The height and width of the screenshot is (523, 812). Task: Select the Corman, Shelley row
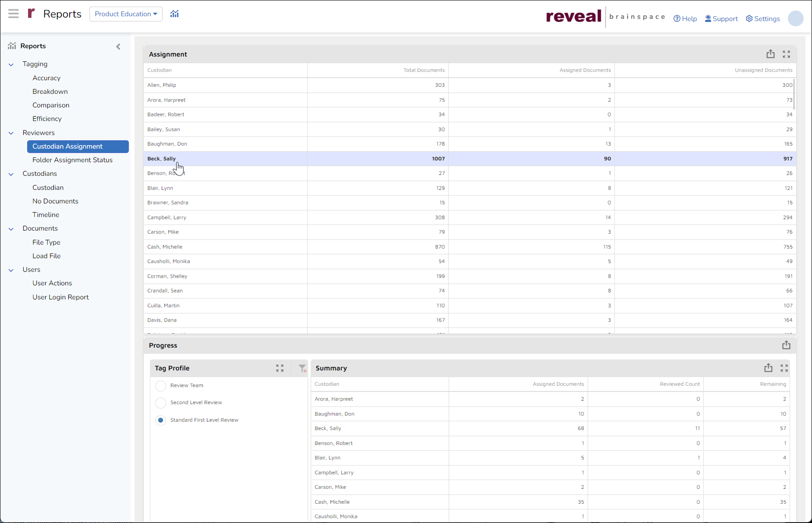(470, 276)
